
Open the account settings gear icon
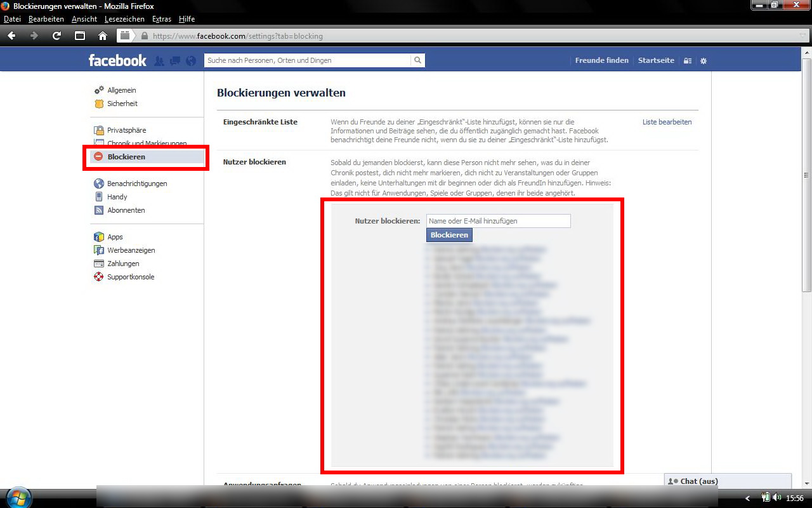703,61
